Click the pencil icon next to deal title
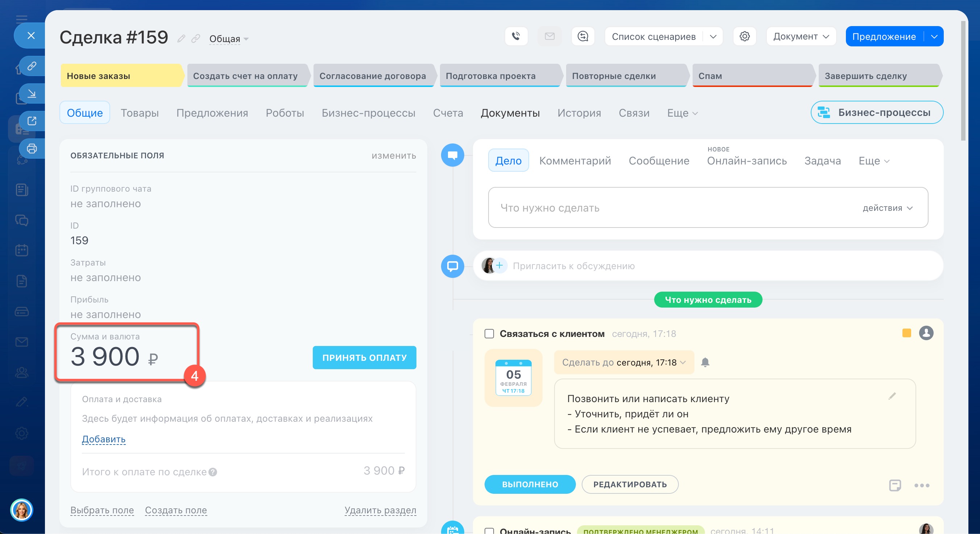The image size is (980, 534). pyautogui.click(x=182, y=39)
